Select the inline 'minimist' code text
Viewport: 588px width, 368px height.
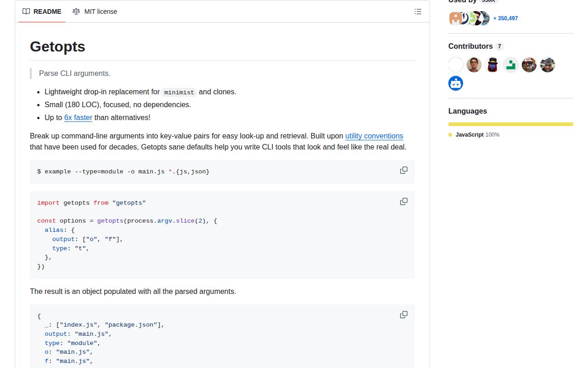pyautogui.click(x=179, y=92)
